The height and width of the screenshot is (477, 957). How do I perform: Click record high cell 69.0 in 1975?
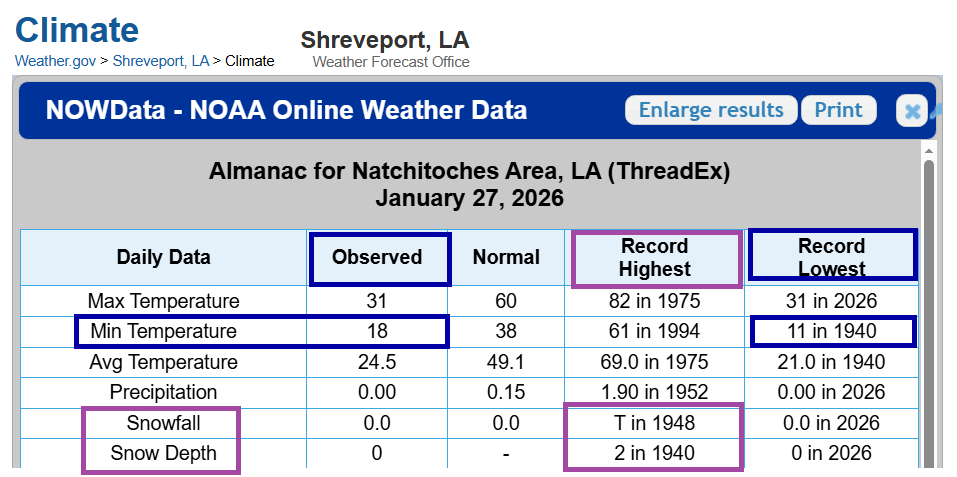tap(654, 362)
